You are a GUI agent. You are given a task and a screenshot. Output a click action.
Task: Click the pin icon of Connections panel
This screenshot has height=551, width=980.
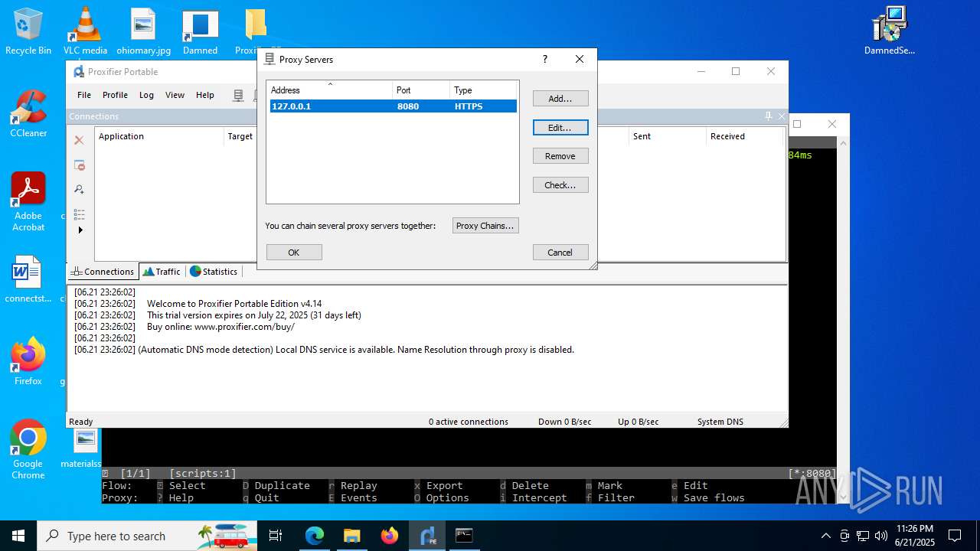(x=769, y=116)
